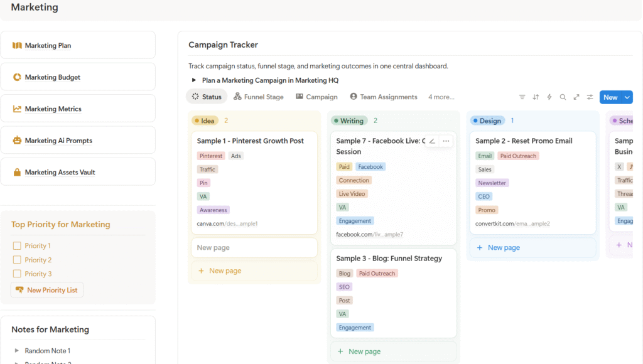
Task: Click the filter icon in the toolbar
Action: tap(522, 97)
